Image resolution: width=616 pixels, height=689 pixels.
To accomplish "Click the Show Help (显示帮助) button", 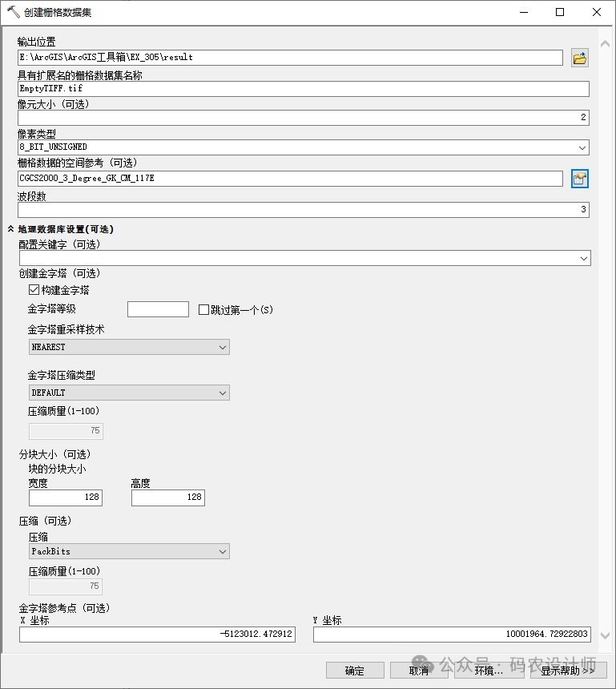I will [567, 671].
